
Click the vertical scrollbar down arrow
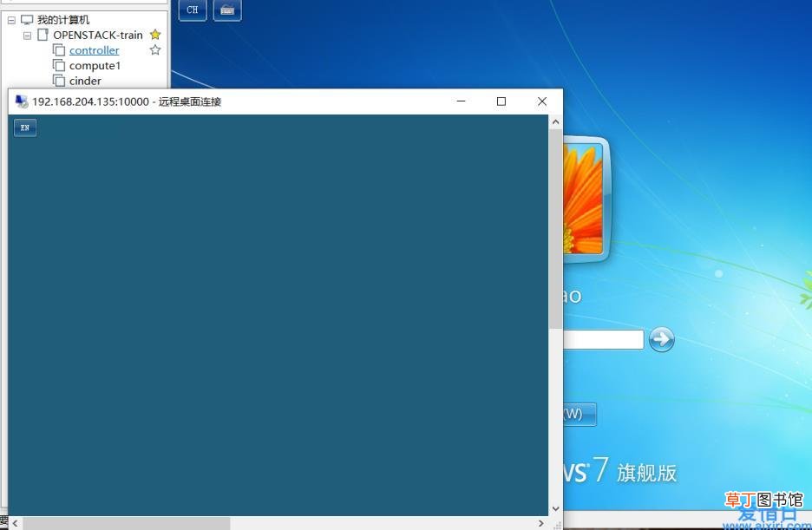(556, 509)
